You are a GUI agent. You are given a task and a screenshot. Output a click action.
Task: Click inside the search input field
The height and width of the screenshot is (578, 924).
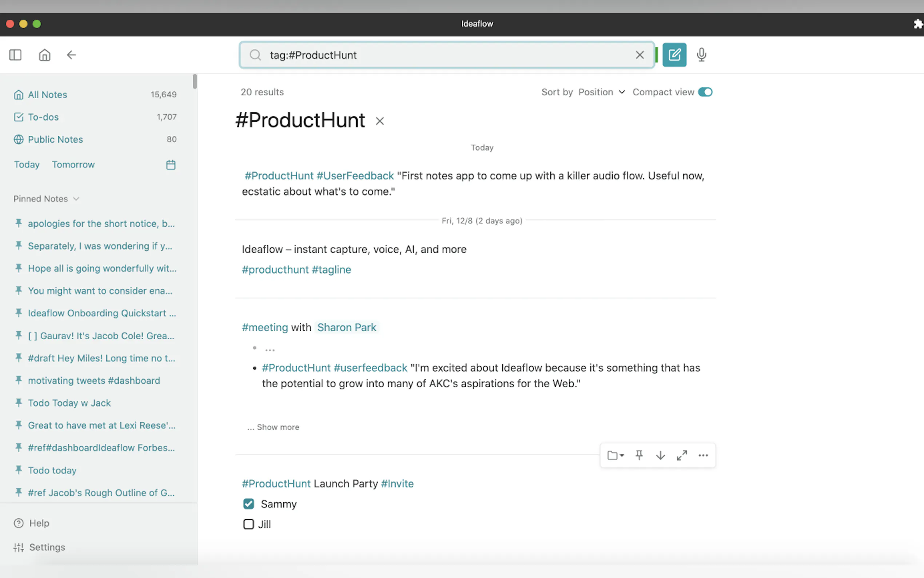coord(447,55)
